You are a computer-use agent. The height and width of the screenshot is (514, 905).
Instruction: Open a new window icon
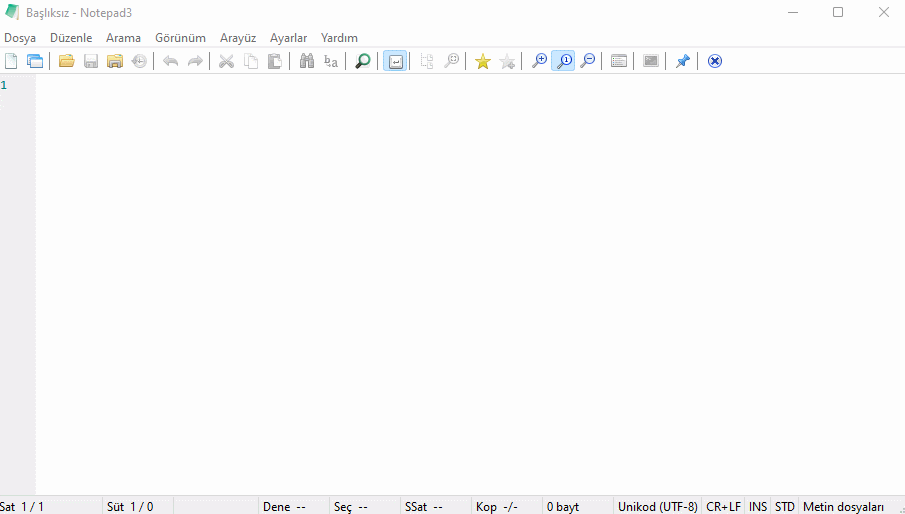(x=35, y=61)
